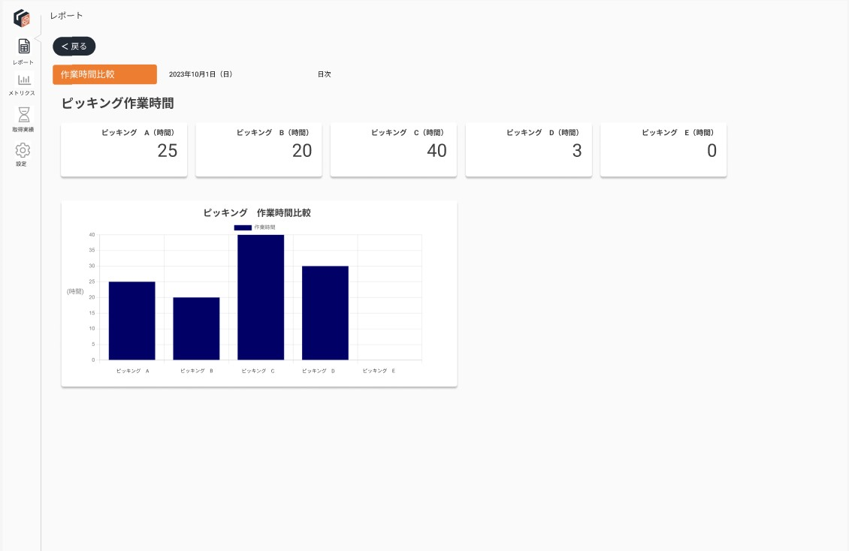849x551 pixels.
Task: Click the ピッキング A card value 25
Action: tap(167, 150)
